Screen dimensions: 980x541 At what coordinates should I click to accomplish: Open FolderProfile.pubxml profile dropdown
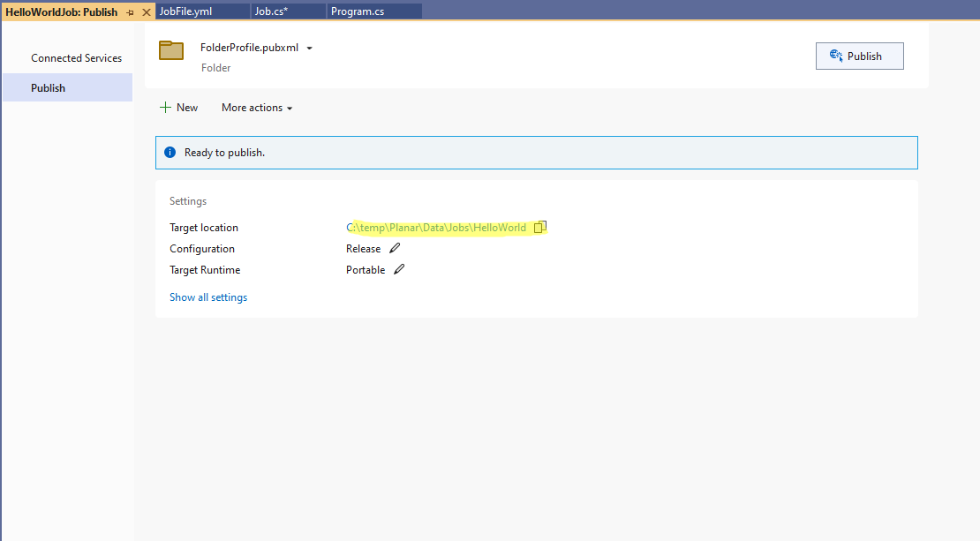309,49
